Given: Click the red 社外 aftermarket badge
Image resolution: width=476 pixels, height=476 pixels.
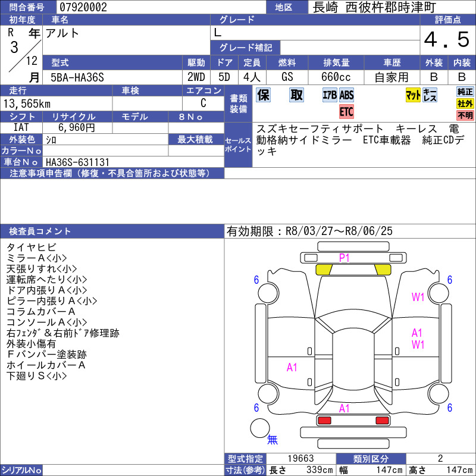Looking at the screenshot, I should tap(465, 104).
